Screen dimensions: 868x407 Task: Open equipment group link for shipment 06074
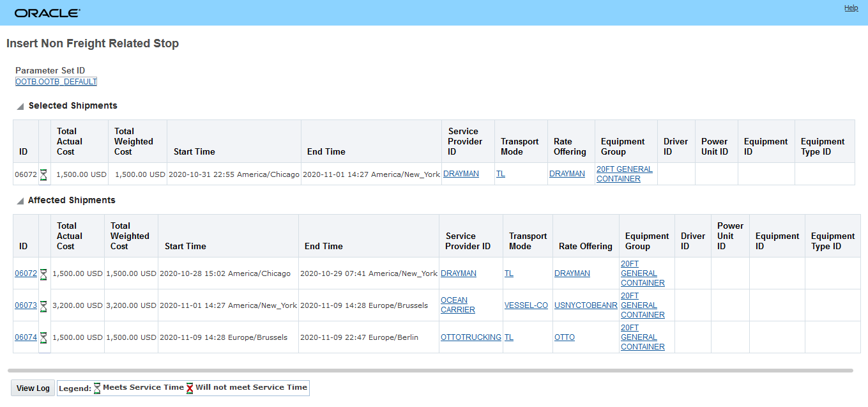643,337
